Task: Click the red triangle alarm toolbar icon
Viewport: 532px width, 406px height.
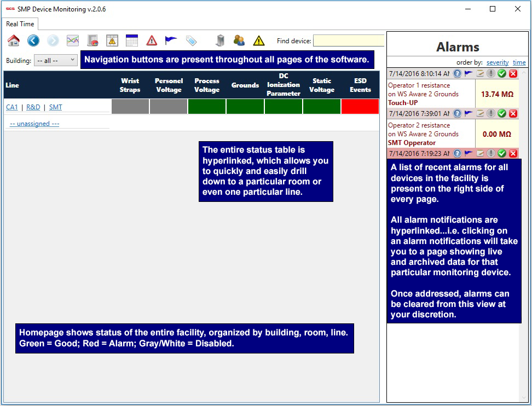Action: [152, 40]
